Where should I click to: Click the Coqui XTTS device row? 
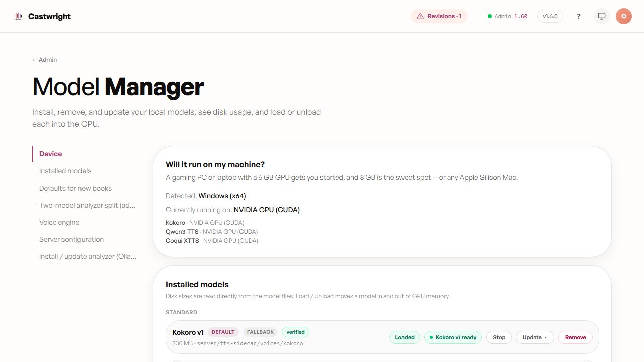click(x=212, y=241)
